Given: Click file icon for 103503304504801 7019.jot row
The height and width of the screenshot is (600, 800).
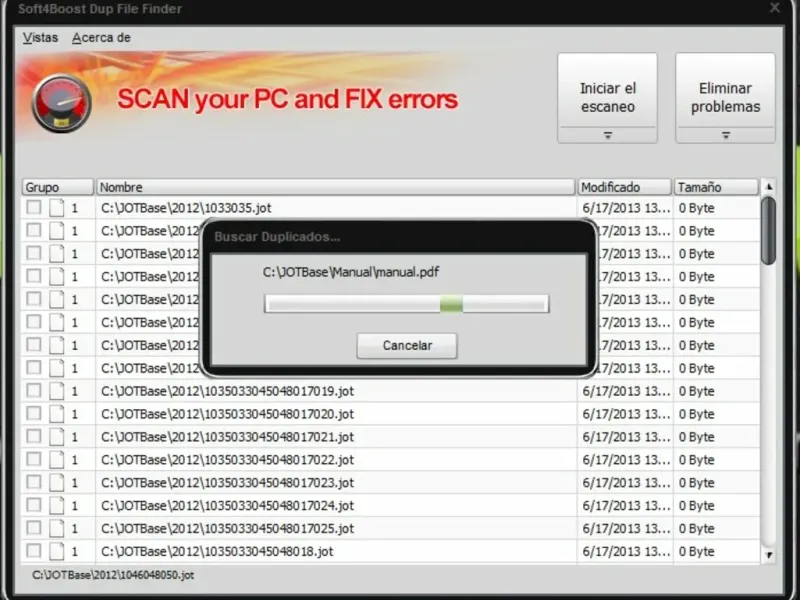Looking at the screenshot, I should coord(57,391).
